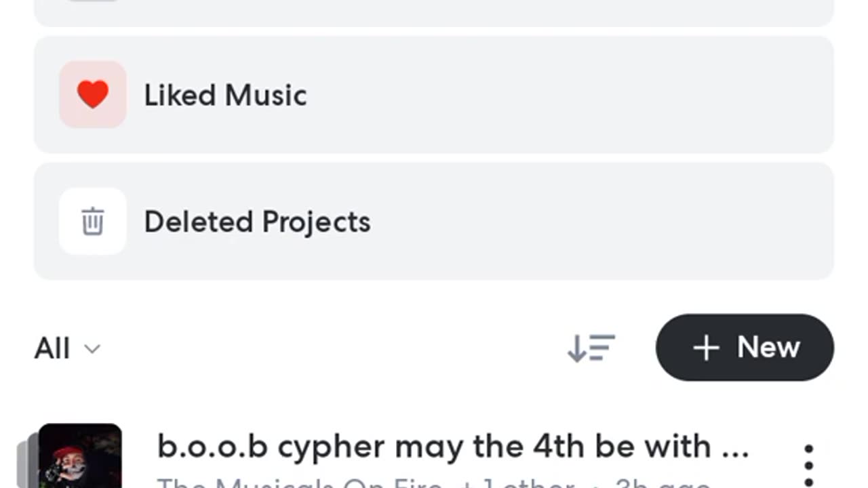Tap the trash can Deleted Projects icon
The image size is (868, 488).
coord(93,222)
